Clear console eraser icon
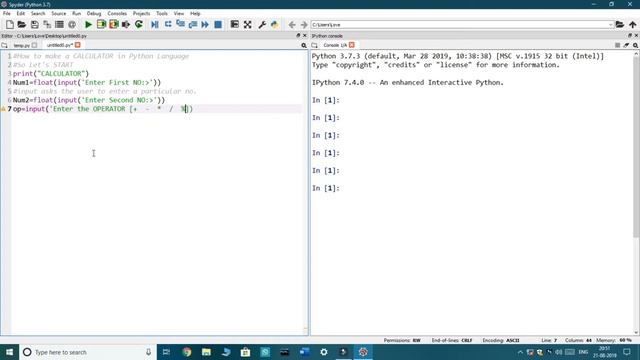 (626, 45)
